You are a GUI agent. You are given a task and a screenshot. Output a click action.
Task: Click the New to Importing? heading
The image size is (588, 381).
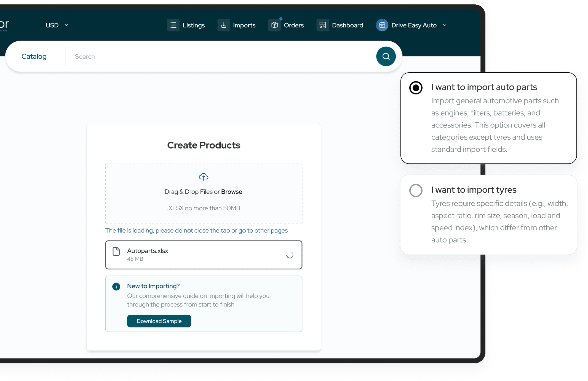(x=153, y=286)
